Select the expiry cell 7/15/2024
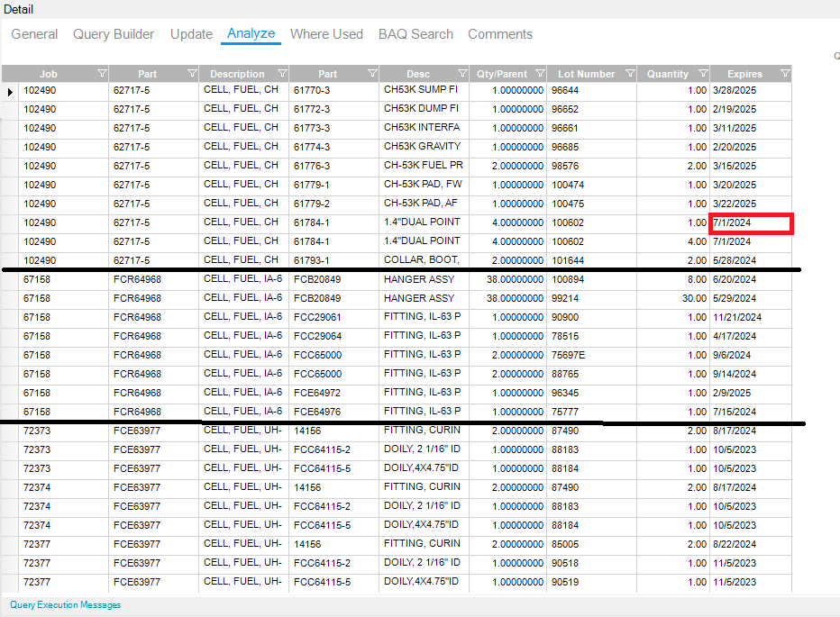 point(751,412)
